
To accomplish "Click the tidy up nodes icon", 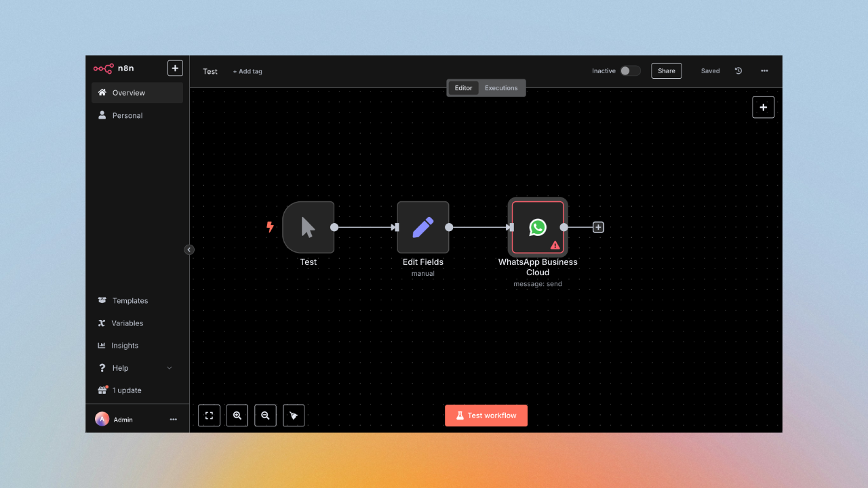I will click(294, 415).
